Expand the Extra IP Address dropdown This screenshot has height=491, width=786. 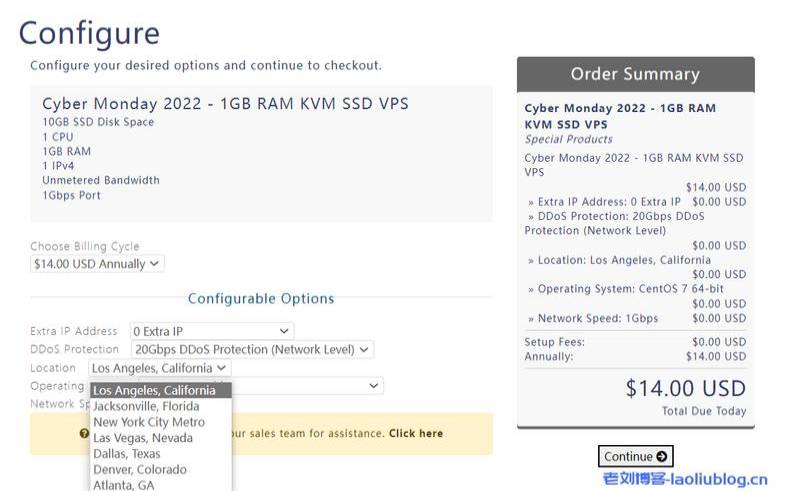pos(211,331)
